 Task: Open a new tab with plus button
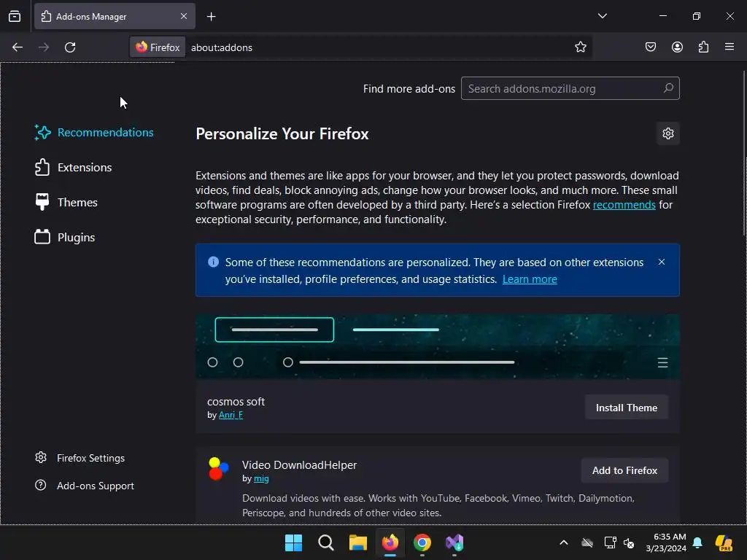(211, 17)
